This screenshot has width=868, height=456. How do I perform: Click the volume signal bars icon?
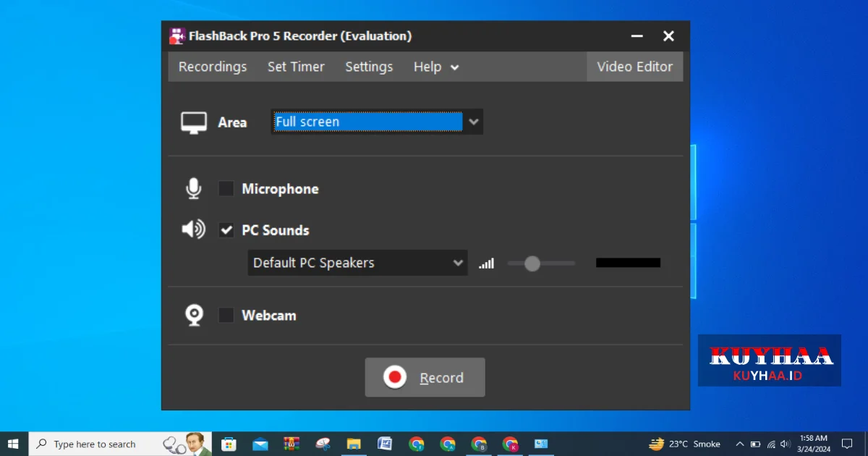pos(486,263)
